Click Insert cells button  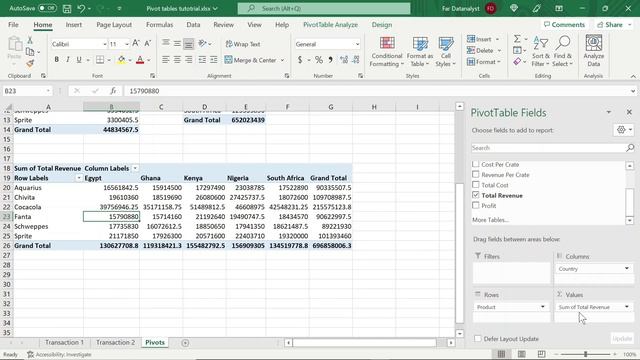pos(480,39)
